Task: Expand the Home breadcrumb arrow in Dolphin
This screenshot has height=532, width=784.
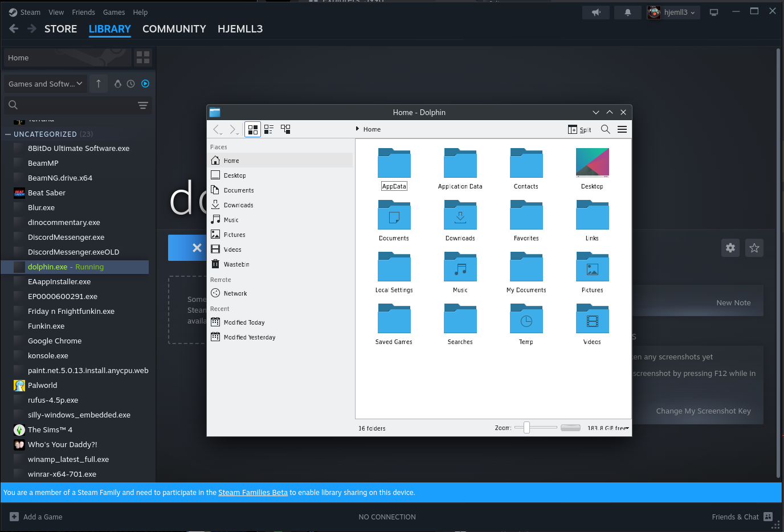Action: coord(357,129)
